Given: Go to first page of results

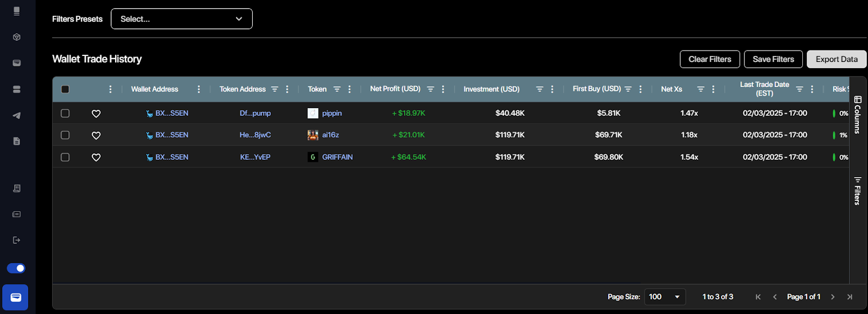Looking at the screenshot, I should coord(758,297).
